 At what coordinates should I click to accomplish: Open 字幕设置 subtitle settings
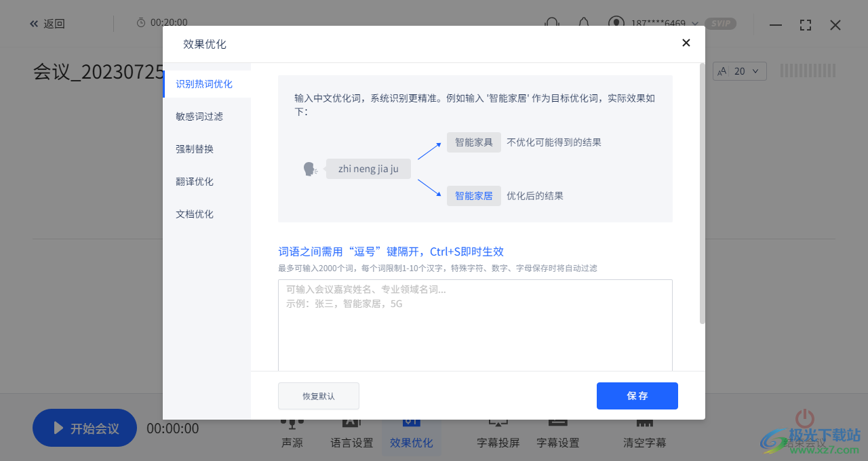pos(557,434)
